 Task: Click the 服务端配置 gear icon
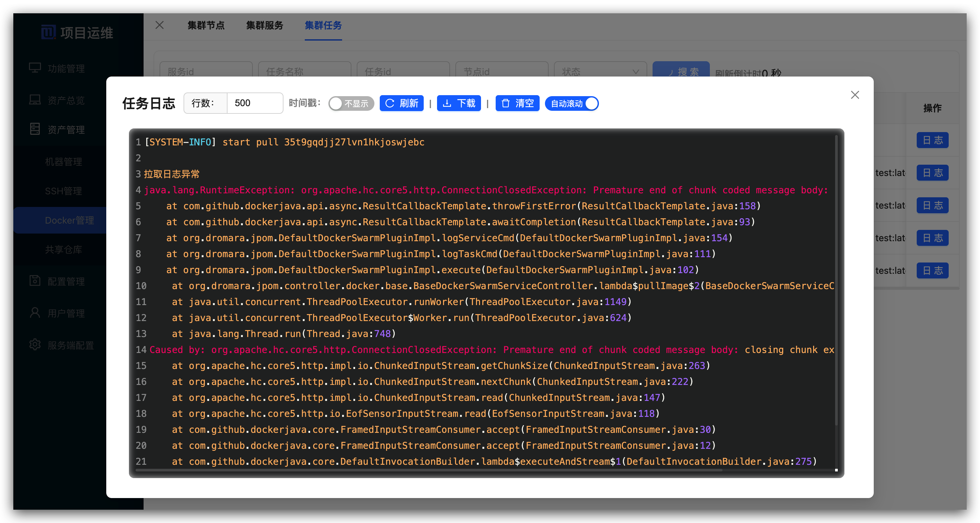(35, 345)
